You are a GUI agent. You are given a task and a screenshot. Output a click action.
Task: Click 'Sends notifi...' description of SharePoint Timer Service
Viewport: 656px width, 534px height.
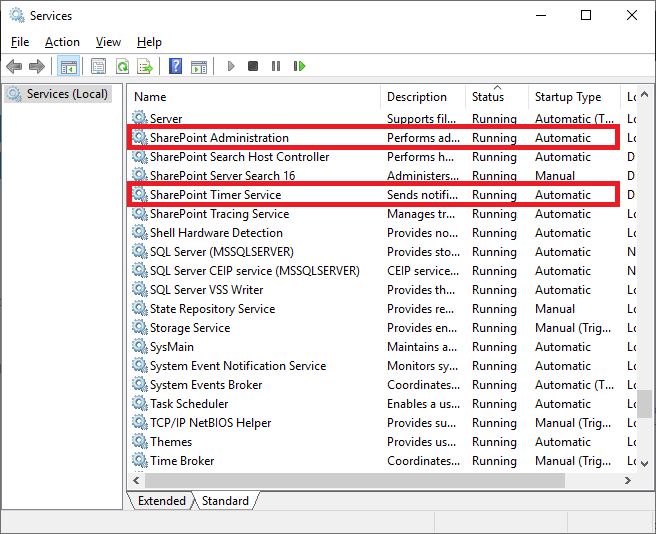pyautogui.click(x=422, y=194)
